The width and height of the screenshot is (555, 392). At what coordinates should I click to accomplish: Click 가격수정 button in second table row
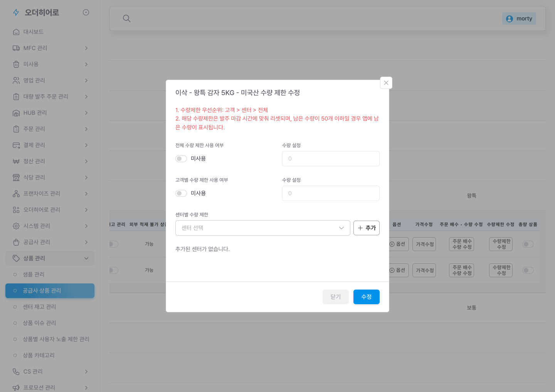(424, 270)
